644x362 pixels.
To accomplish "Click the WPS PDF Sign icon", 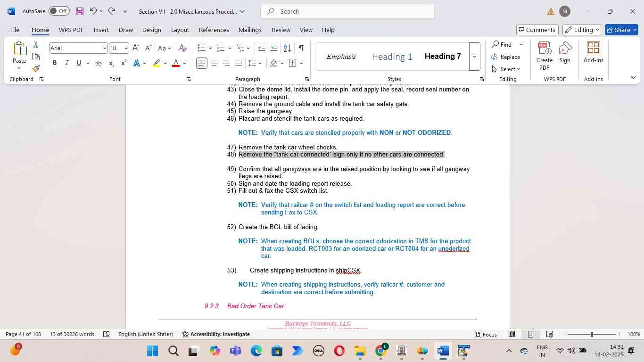I will click(565, 52).
